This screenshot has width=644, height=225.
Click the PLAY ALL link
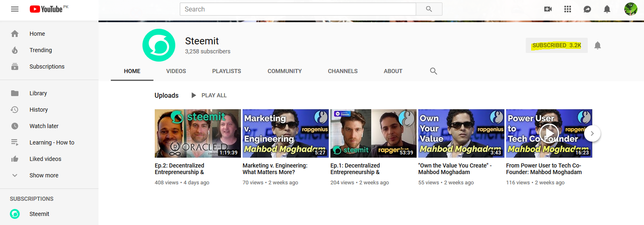coord(214,95)
